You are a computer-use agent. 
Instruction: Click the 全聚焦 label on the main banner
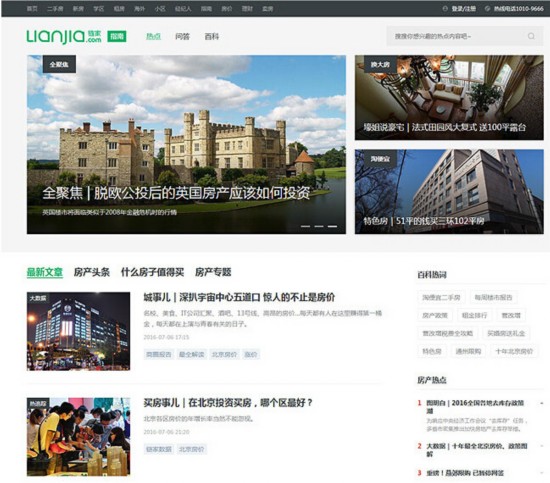59,64
